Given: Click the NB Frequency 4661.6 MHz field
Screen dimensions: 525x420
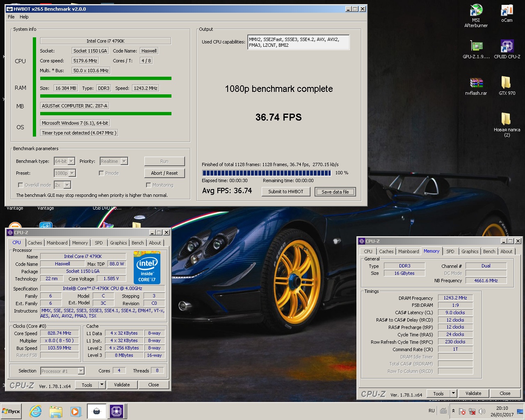Looking at the screenshot, I should pyautogui.click(x=486, y=281).
